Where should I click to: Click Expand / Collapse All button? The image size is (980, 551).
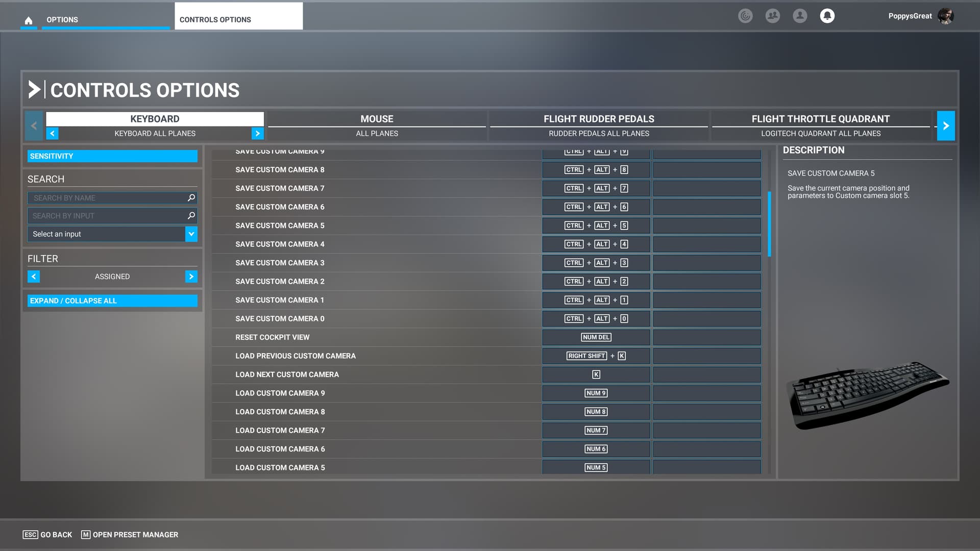(112, 301)
